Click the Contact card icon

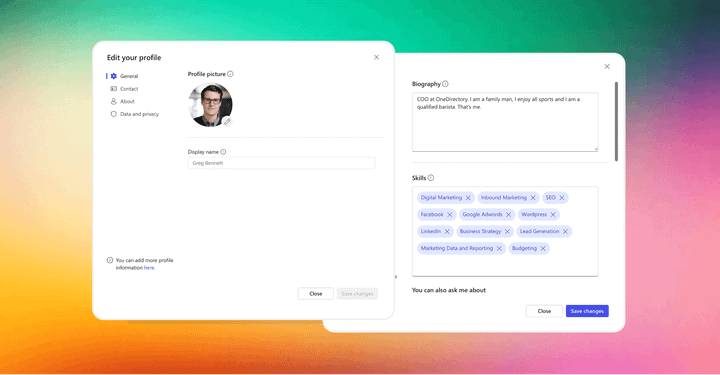pyautogui.click(x=113, y=89)
